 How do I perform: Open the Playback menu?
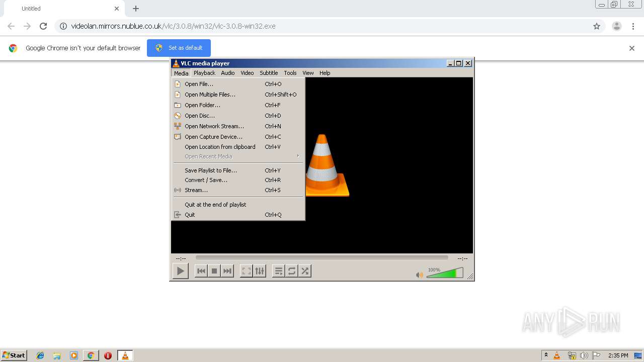pyautogui.click(x=204, y=73)
